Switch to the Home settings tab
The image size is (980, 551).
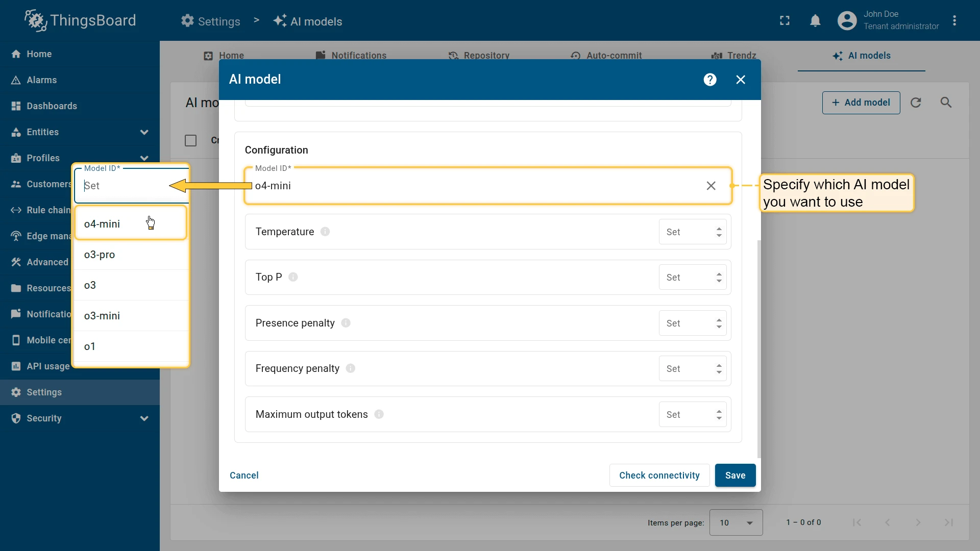[x=224, y=56]
